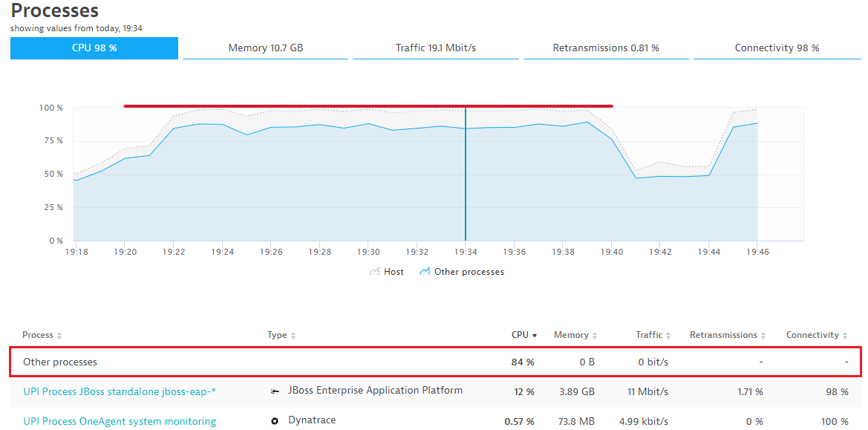The image size is (868, 430).
Task: Click the Dynatrace type icon
Action: 275,421
